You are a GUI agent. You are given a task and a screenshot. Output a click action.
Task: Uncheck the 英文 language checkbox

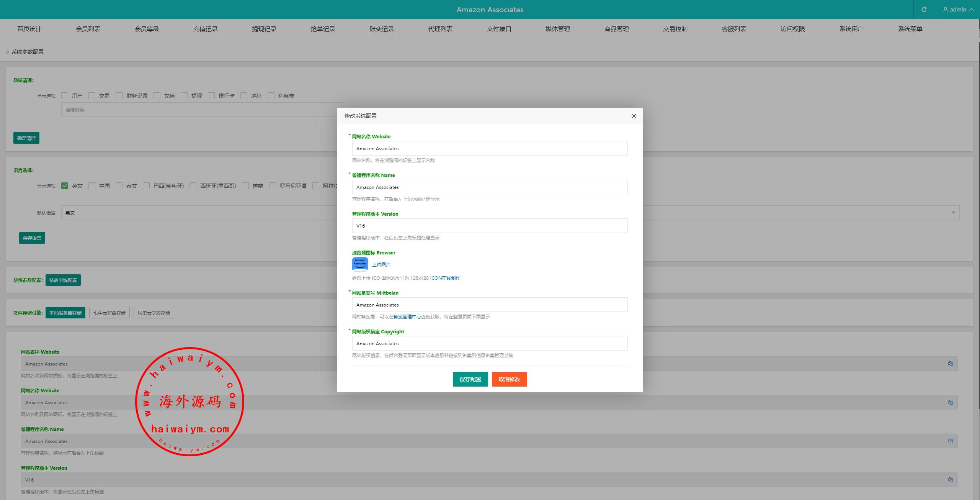65,186
